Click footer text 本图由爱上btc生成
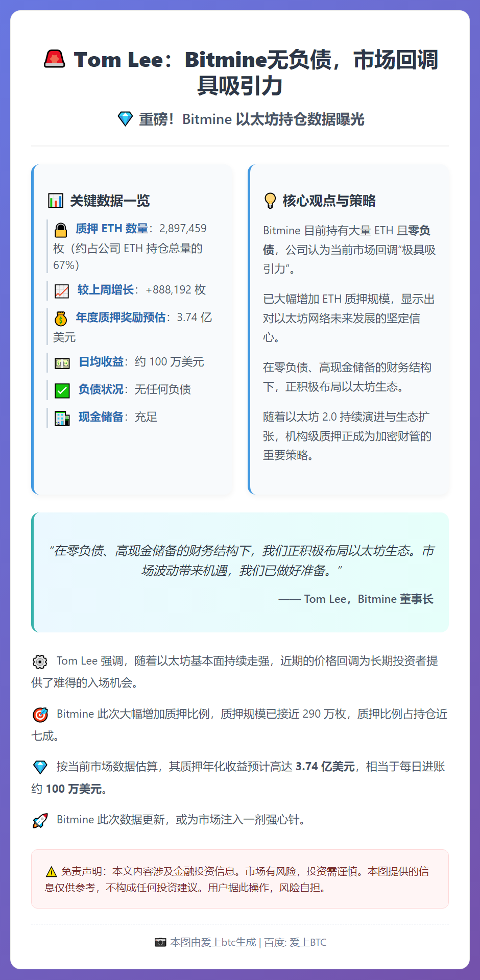480x980 pixels. pos(213,942)
